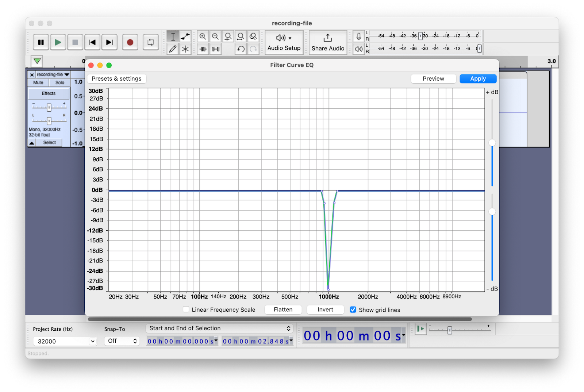Image resolution: width=584 pixels, height=392 pixels.
Task: Open the selection start time format arrow
Action: point(216,340)
